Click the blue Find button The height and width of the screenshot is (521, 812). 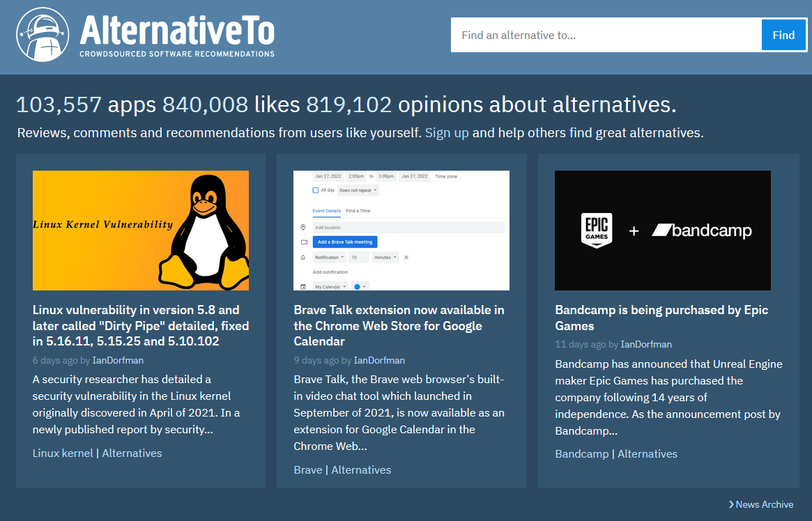783,36
